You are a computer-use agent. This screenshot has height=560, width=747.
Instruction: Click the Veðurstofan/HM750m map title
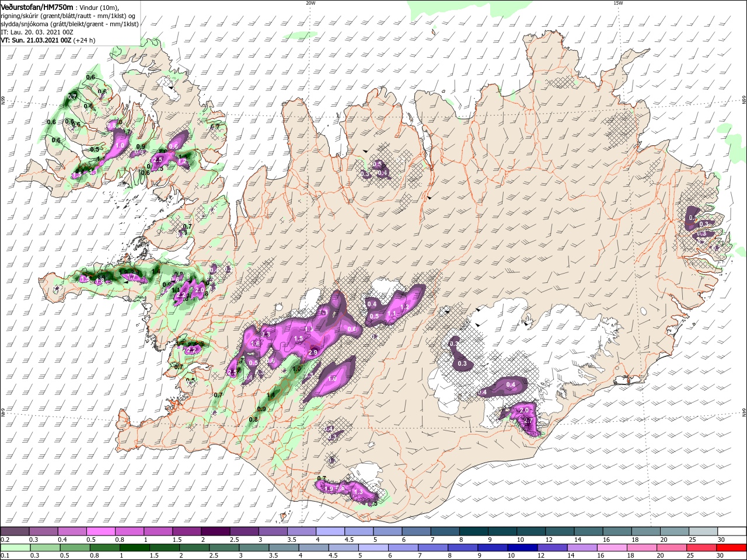click(x=37, y=6)
